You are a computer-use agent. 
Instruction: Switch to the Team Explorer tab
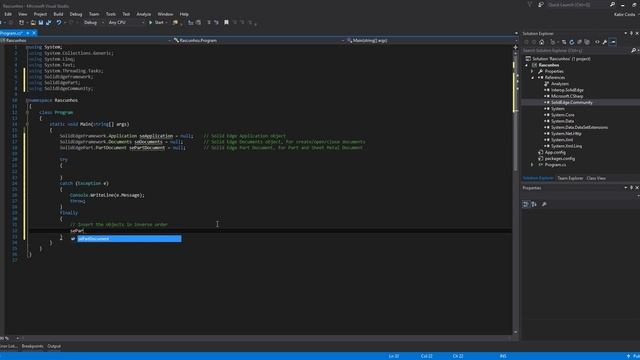570,178
